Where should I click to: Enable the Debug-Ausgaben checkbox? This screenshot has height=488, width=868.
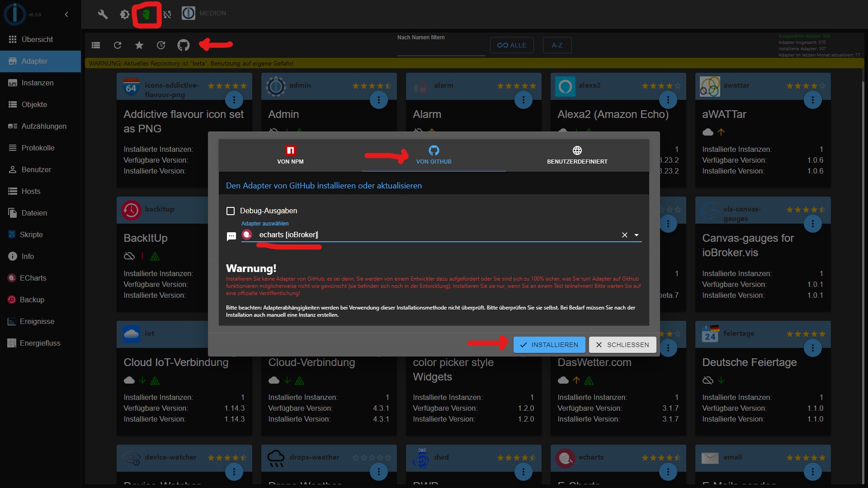pos(231,211)
